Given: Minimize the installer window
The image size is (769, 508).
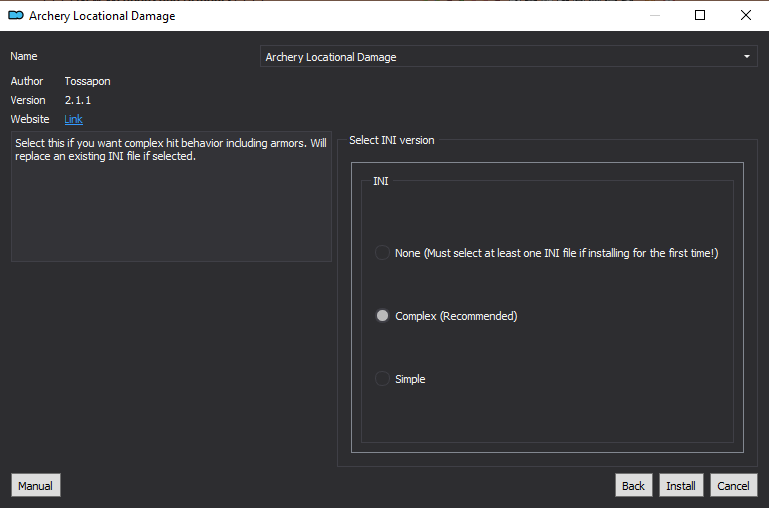Looking at the screenshot, I should (x=655, y=15).
